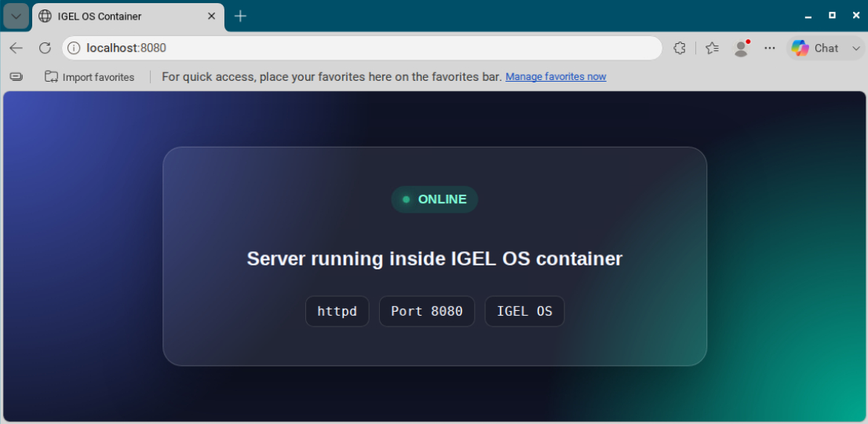This screenshot has width=868, height=424.
Task: Open Manage favorites now link
Action: [556, 77]
